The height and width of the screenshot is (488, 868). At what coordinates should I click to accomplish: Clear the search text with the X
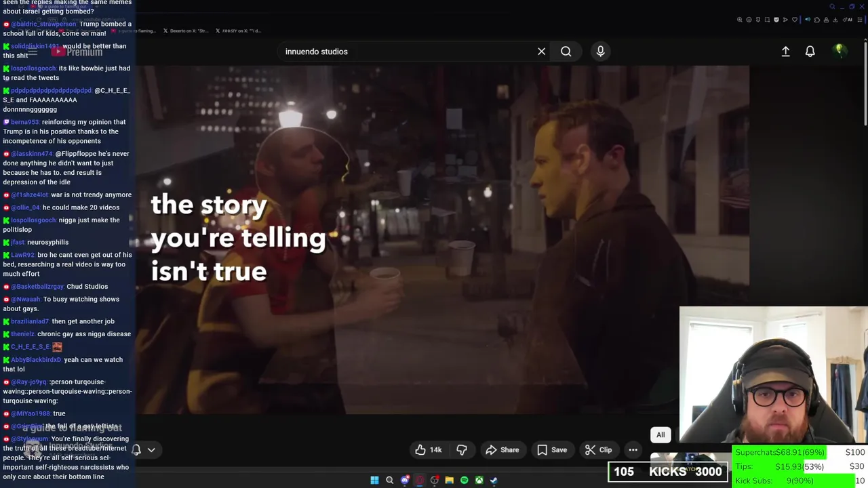click(x=541, y=52)
